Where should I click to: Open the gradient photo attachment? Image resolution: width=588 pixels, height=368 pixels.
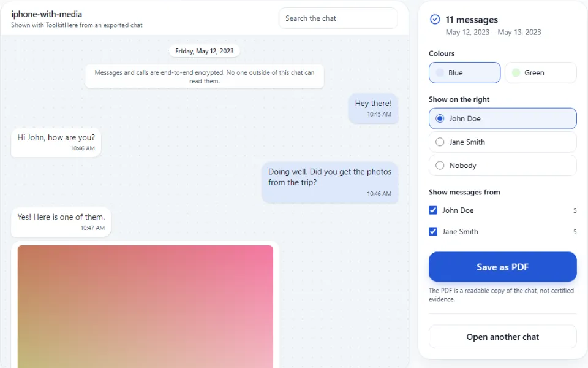pos(145,307)
